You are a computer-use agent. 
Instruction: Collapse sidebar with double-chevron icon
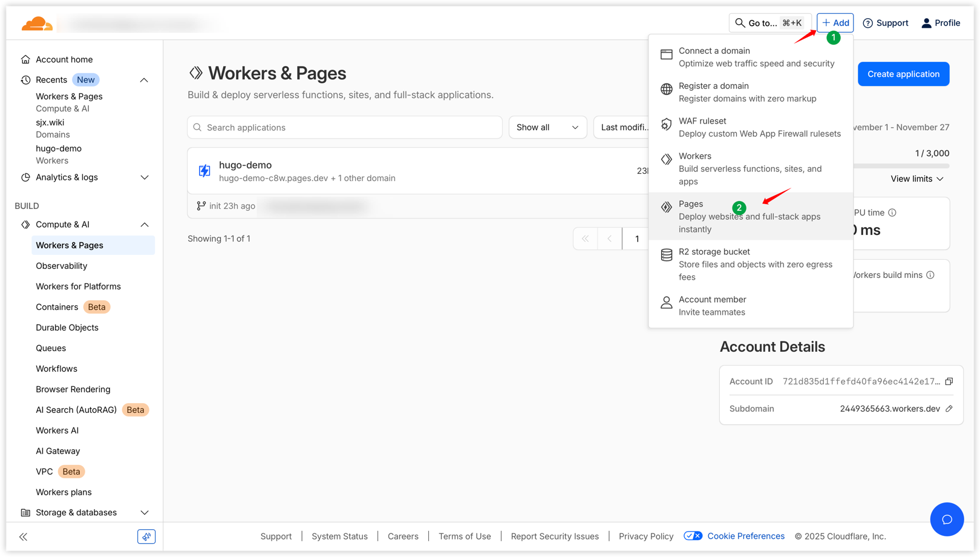23,536
